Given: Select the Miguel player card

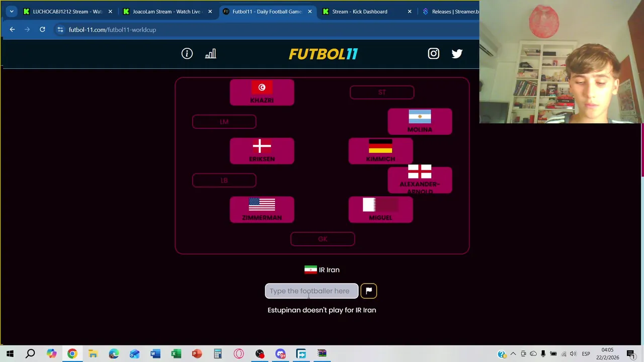Looking at the screenshot, I should tap(381, 210).
